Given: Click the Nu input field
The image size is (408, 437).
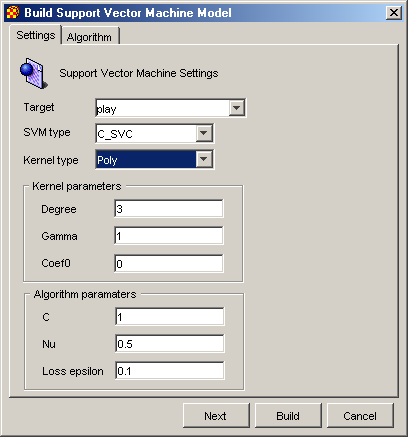Looking at the screenshot, I should click(x=170, y=344).
